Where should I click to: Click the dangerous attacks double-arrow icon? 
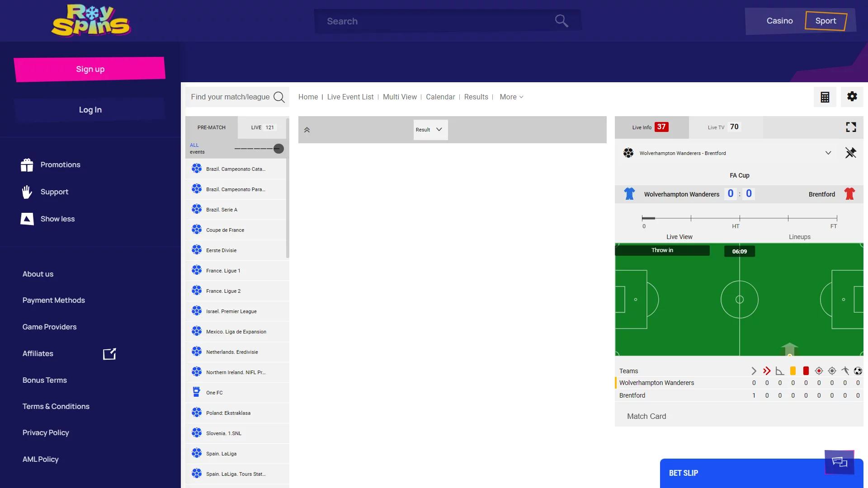767,371
